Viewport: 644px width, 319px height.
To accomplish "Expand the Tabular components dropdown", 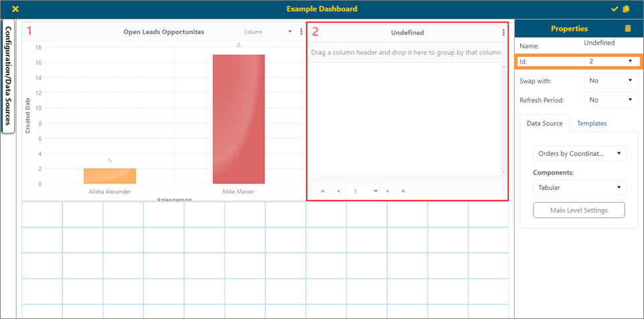I will point(580,188).
